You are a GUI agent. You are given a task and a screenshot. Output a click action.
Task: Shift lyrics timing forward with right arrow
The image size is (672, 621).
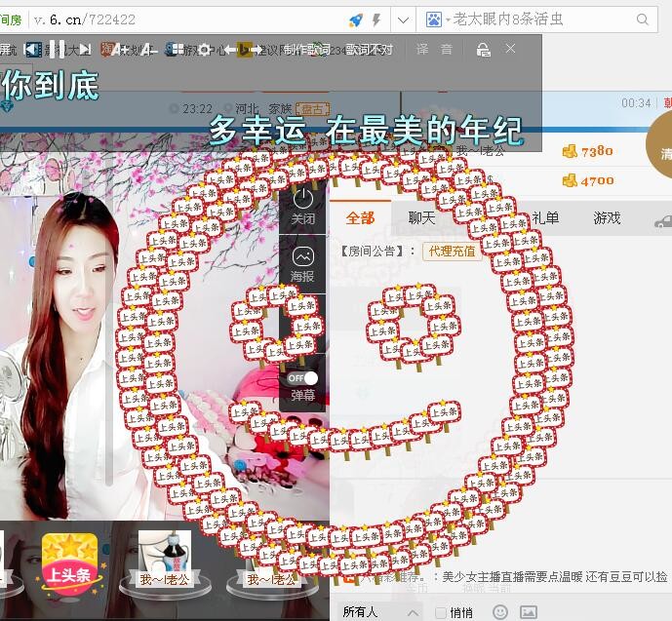pos(256,50)
